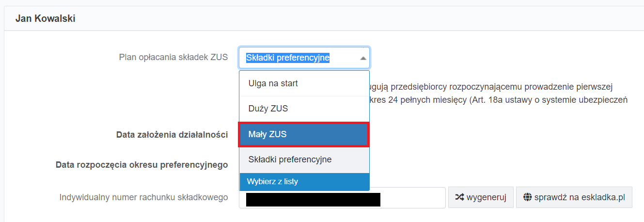
Task: Click the 'Plan opłacania składek ZUS' label
Action: [x=173, y=57]
